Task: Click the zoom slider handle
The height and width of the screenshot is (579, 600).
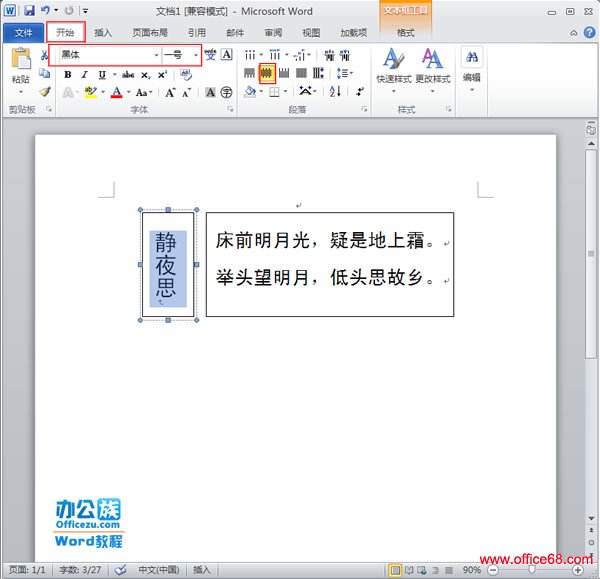Action: (532, 570)
